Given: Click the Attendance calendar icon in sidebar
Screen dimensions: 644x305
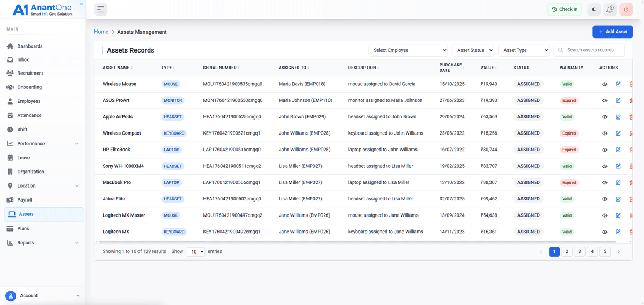Looking at the screenshot, I should (x=10, y=115).
